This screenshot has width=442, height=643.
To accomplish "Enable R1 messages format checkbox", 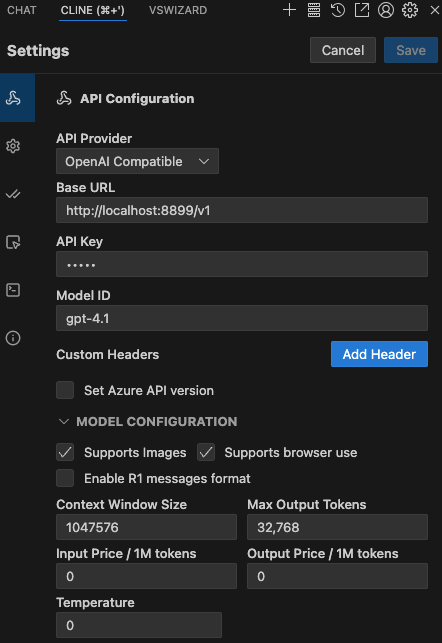I will pyautogui.click(x=65, y=478).
